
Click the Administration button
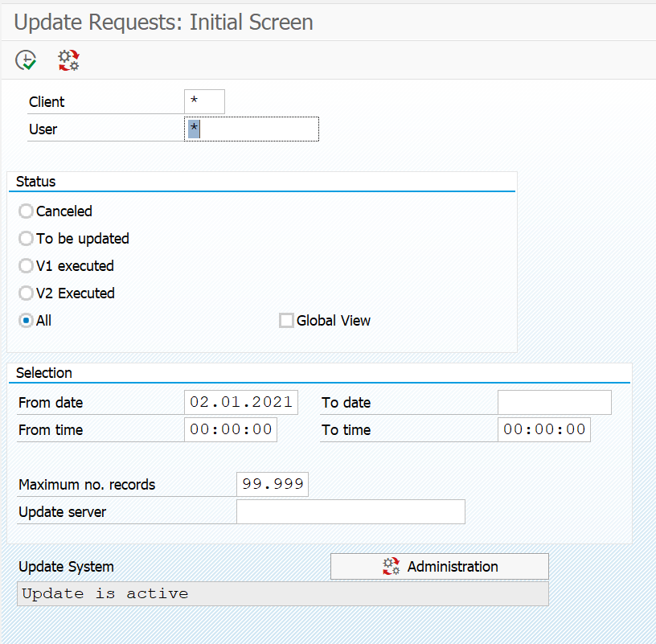(439, 567)
